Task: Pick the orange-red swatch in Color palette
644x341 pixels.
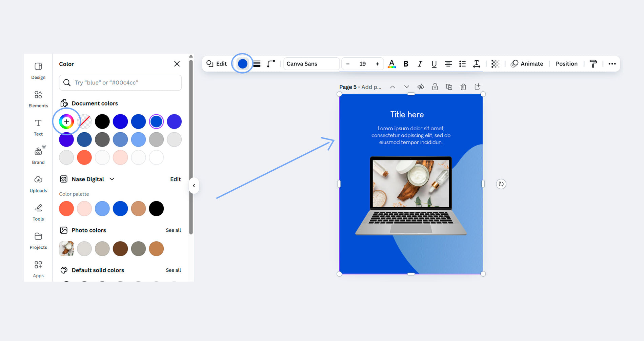Action: (66, 209)
